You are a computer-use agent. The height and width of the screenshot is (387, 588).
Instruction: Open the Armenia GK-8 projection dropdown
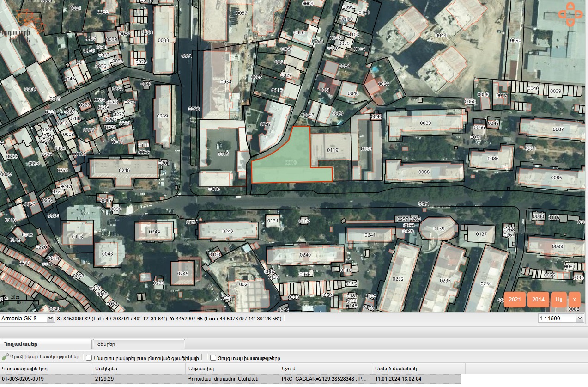tap(27, 319)
